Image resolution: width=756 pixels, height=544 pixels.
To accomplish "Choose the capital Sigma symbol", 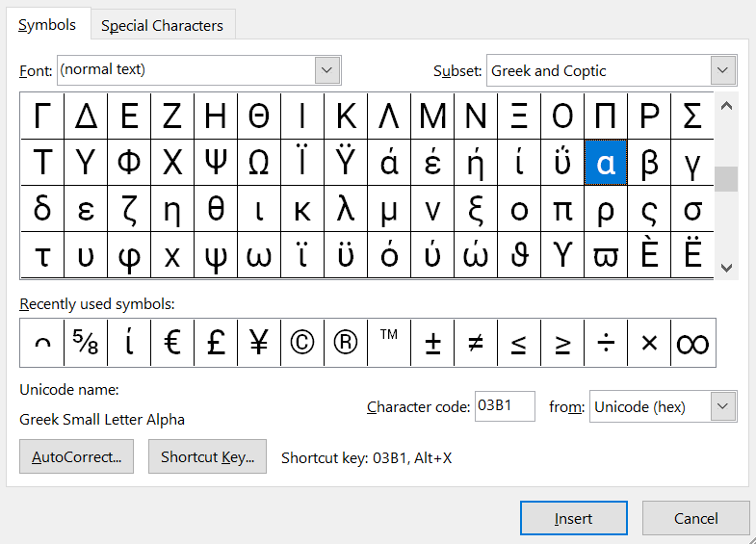I will pos(691,117).
